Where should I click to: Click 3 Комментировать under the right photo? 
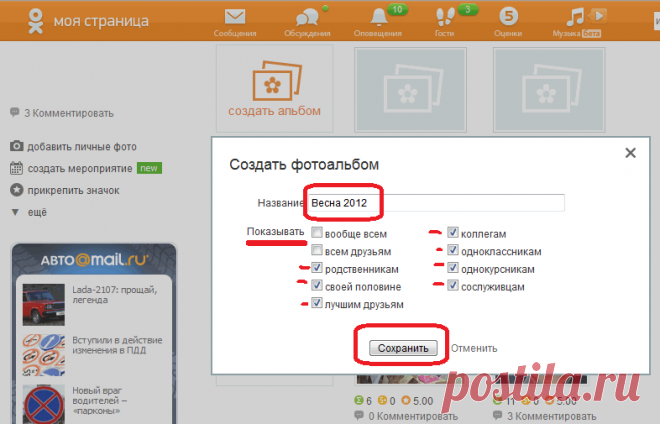tap(551, 416)
